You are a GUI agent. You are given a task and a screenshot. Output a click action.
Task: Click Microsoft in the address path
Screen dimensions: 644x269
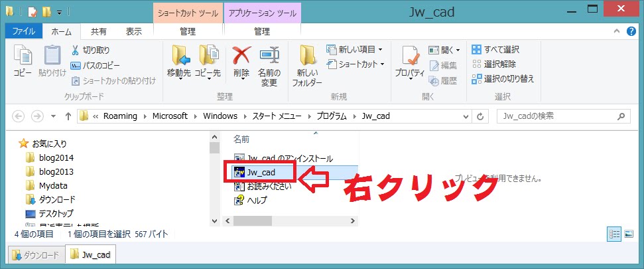click(x=170, y=116)
